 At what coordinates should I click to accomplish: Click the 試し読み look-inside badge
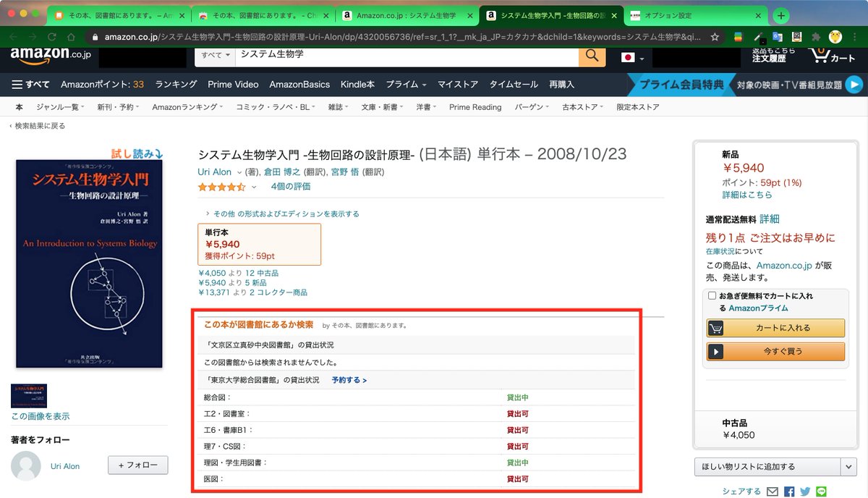(x=137, y=153)
